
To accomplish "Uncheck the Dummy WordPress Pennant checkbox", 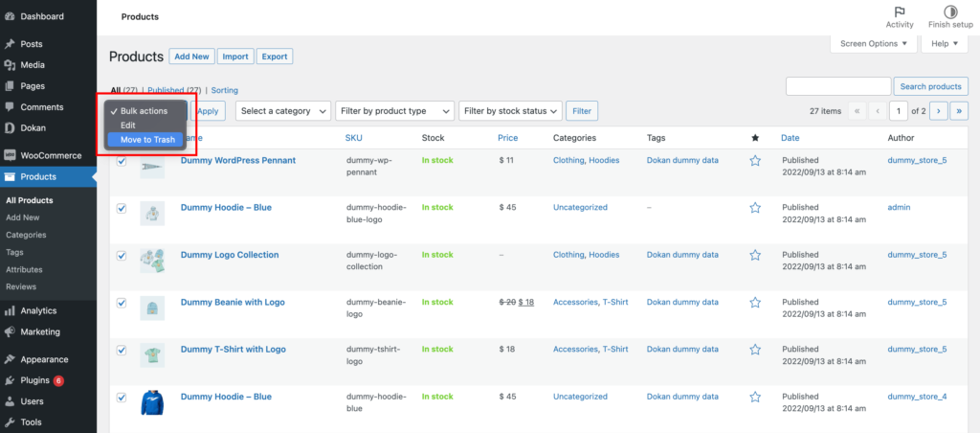I will coord(122,161).
